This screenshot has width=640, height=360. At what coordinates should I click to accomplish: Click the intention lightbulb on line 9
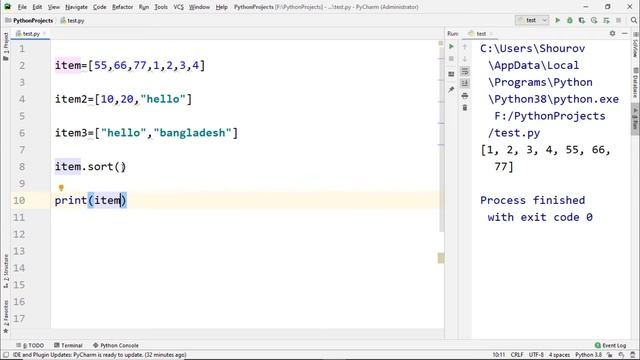61,188
